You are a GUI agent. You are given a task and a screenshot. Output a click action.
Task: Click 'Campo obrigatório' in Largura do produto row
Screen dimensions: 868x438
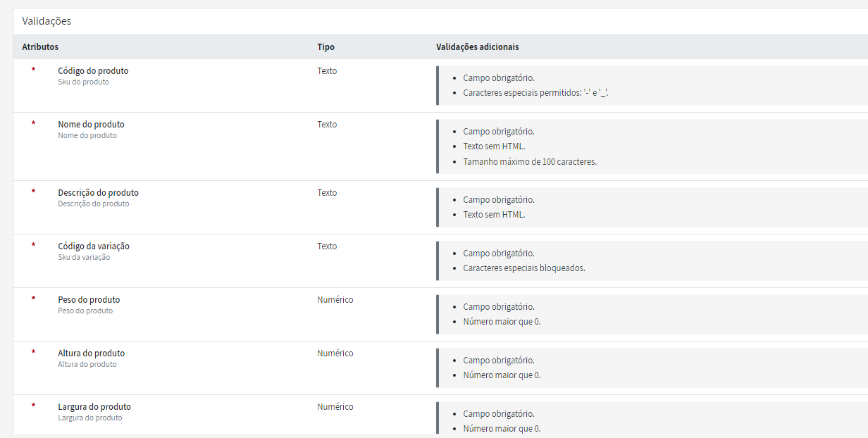(499, 414)
